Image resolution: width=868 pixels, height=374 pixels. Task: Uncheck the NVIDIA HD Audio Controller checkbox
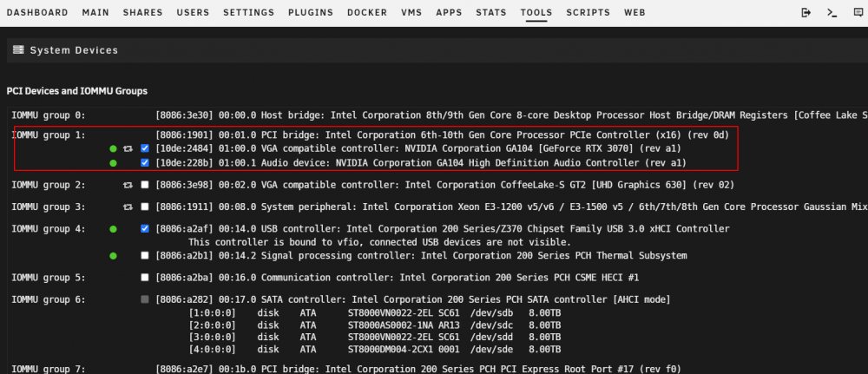point(145,162)
